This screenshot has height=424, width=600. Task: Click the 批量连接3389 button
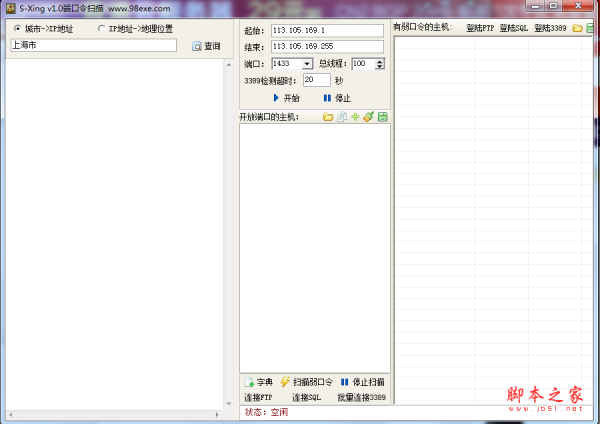362,398
